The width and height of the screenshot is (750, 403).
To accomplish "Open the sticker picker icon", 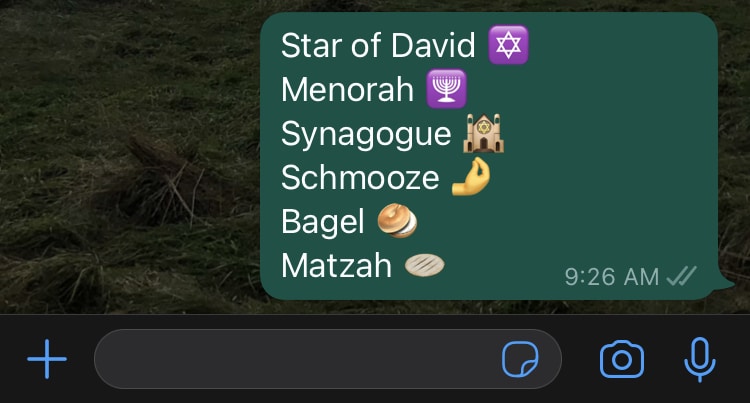I will click(x=520, y=359).
